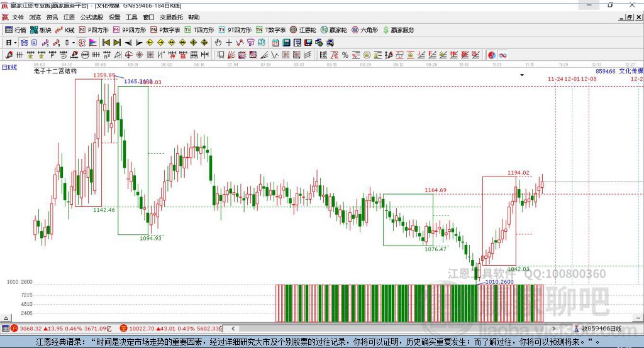644x348 pixels.
Task: Select the Gann fan lines tool
Action: coord(231,55)
